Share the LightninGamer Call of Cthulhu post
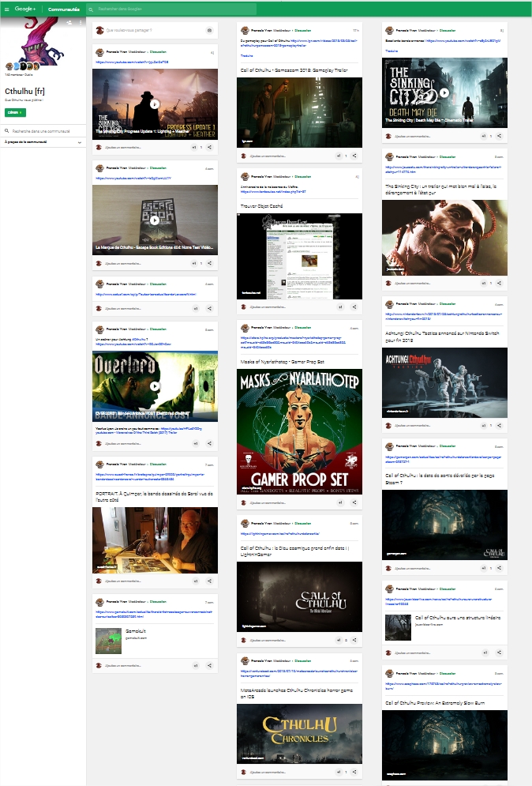 (x=354, y=640)
